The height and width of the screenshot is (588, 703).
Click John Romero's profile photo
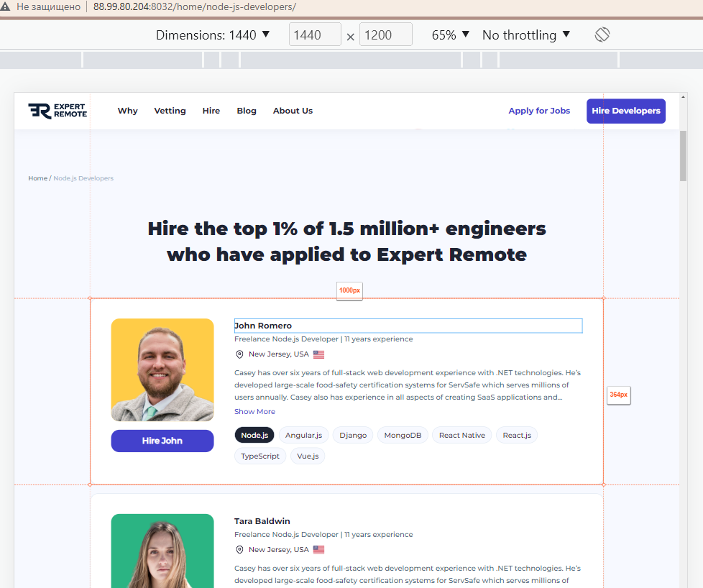(x=162, y=370)
